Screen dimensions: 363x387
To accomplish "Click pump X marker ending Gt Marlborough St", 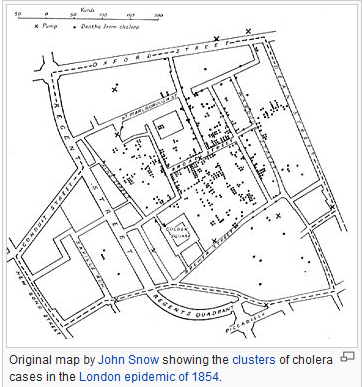I will [x=117, y=134].
